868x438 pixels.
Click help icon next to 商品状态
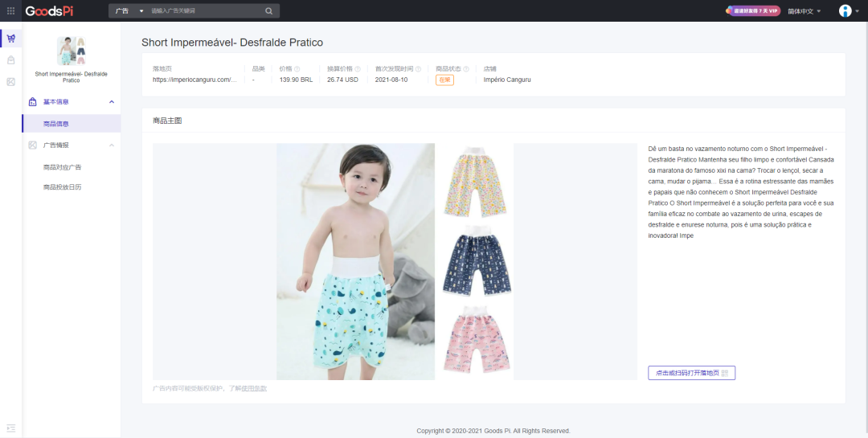[x=465, y=69]
